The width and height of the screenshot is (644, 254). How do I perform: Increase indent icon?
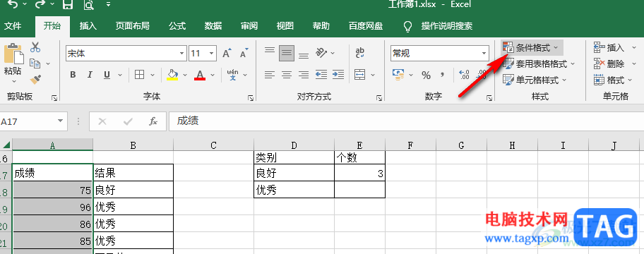click(x=338, y=75)
